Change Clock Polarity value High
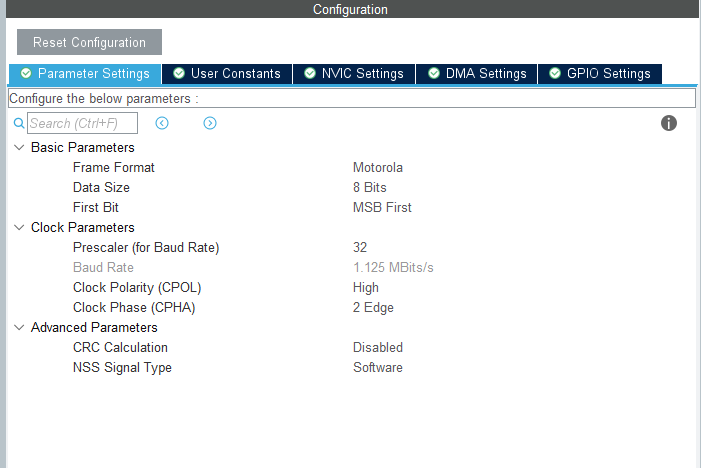Screen dimensions: 701x468 point(366,287)
